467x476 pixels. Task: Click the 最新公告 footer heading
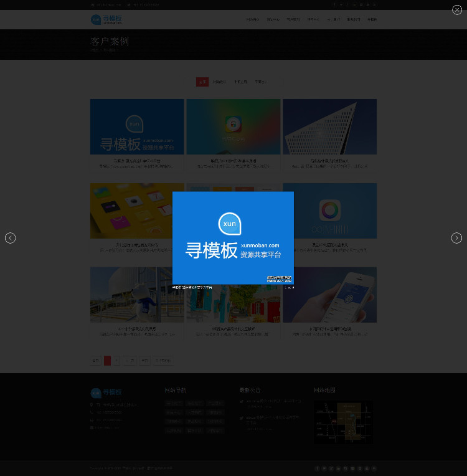tap(250, 390)
